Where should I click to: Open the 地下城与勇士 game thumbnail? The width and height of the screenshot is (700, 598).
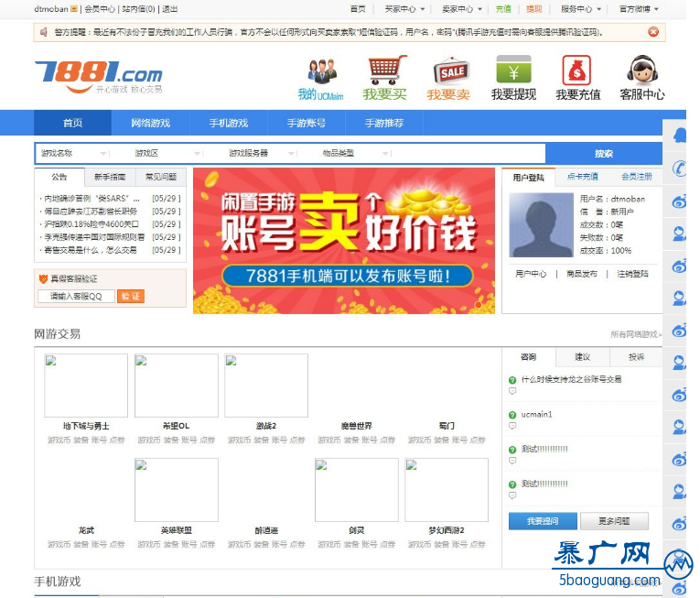click(x=86, y=386)
